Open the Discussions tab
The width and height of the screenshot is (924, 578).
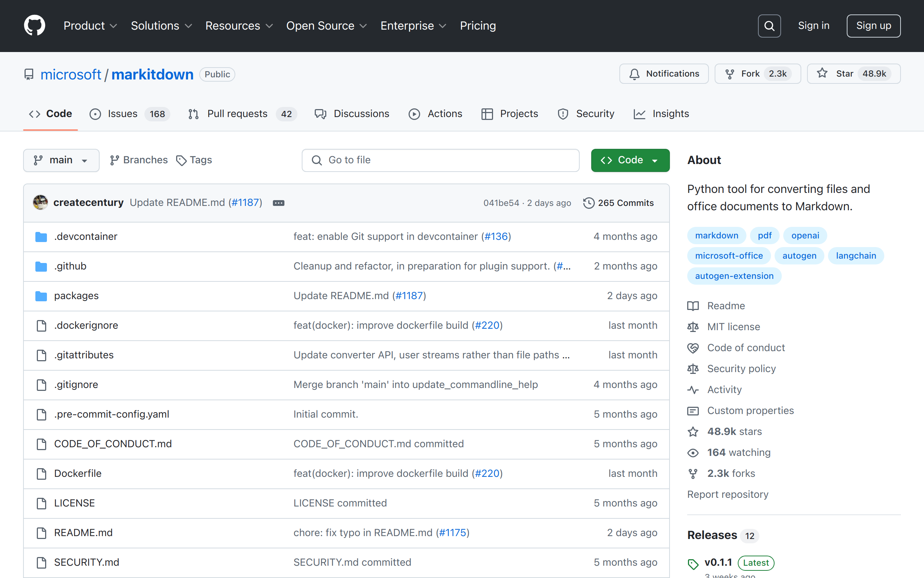(352, 114)
